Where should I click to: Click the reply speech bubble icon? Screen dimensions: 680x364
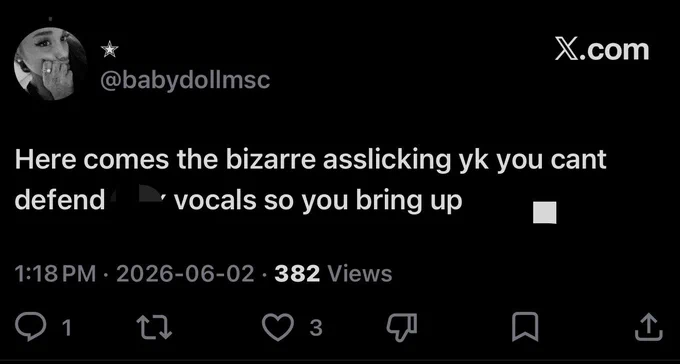pyautogui.click(x=30, y=328)
